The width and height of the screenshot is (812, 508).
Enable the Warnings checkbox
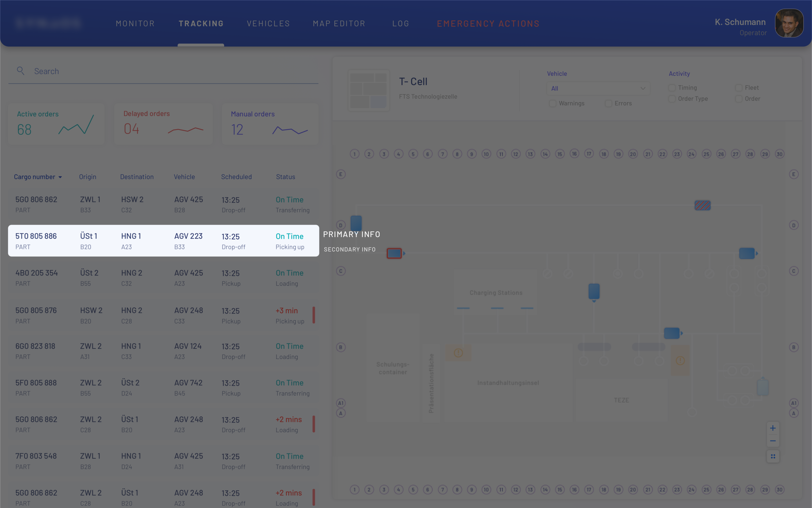(552, 103)
